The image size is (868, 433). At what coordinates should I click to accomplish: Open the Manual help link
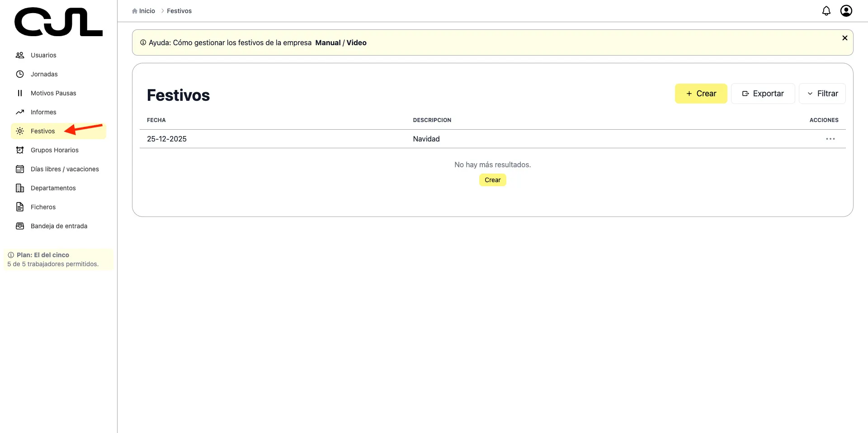pos(328,43)
